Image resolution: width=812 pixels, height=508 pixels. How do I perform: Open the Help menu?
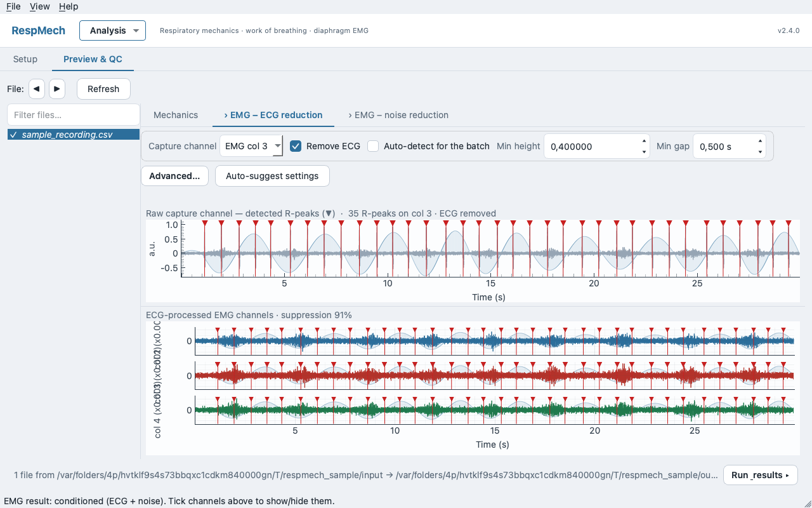(69, 6)
